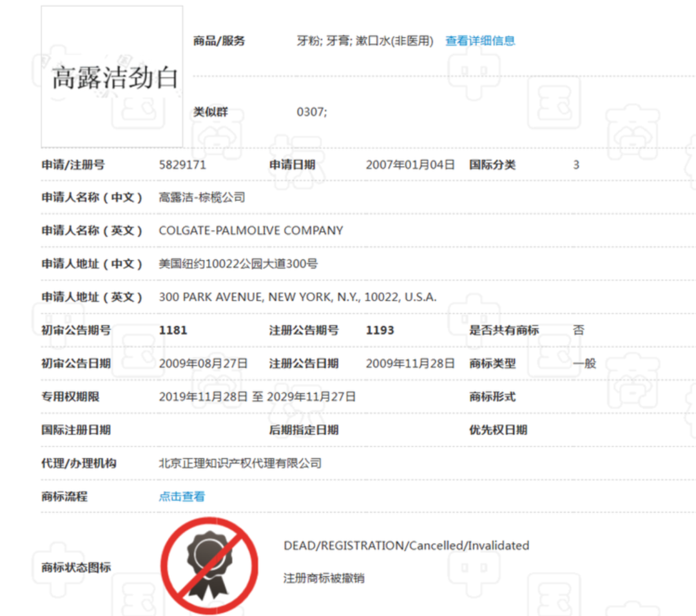The height and width of the screenshot is (616, 696).
Task: Open the 查看详细信息 link
Action: click(480, 41)
